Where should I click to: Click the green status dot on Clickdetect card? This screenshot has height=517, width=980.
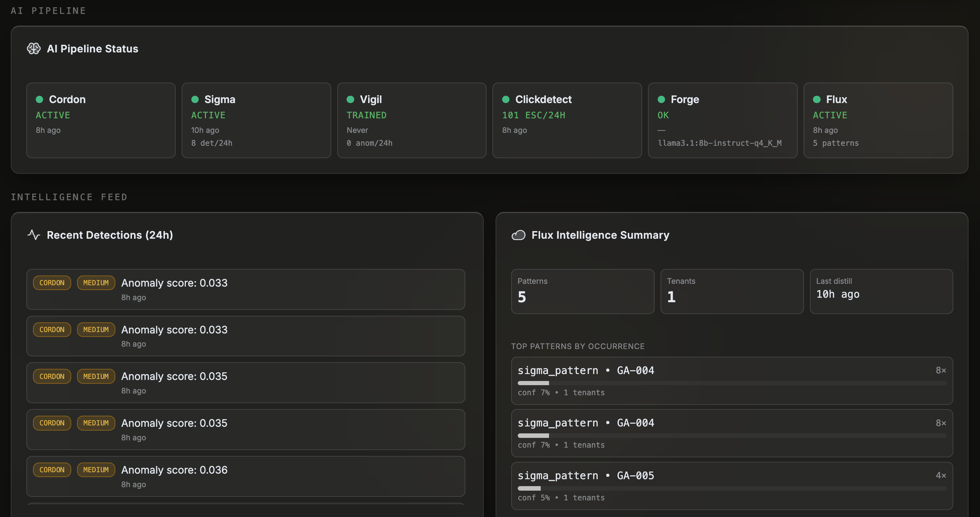pos(506,99)
